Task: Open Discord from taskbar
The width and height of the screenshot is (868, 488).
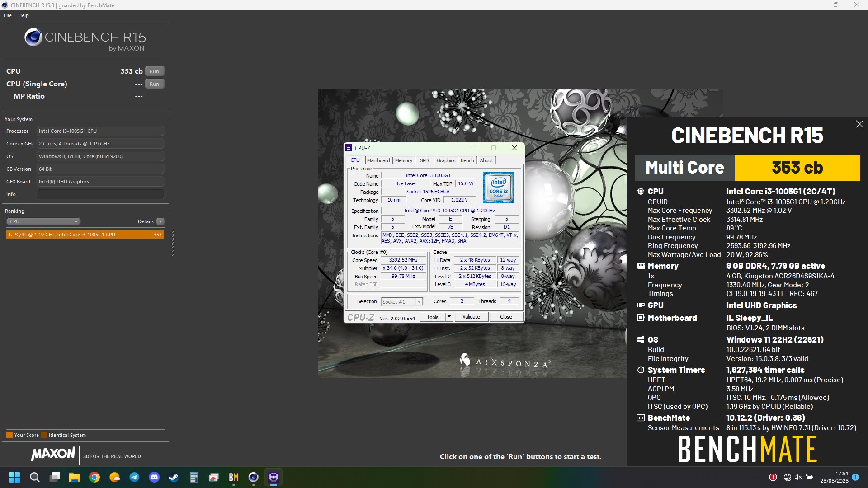Action: (154, 477)
